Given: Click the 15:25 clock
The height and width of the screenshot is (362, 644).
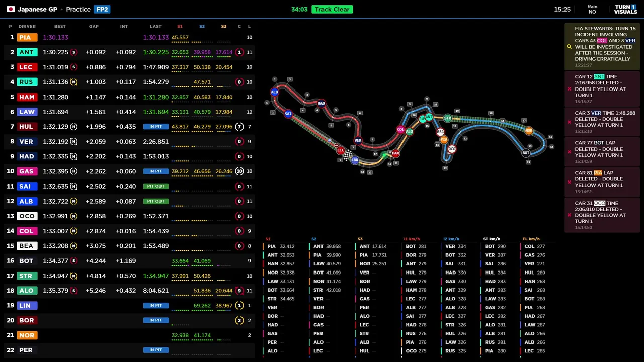Looking at the screenshot, I should [562, 9].
